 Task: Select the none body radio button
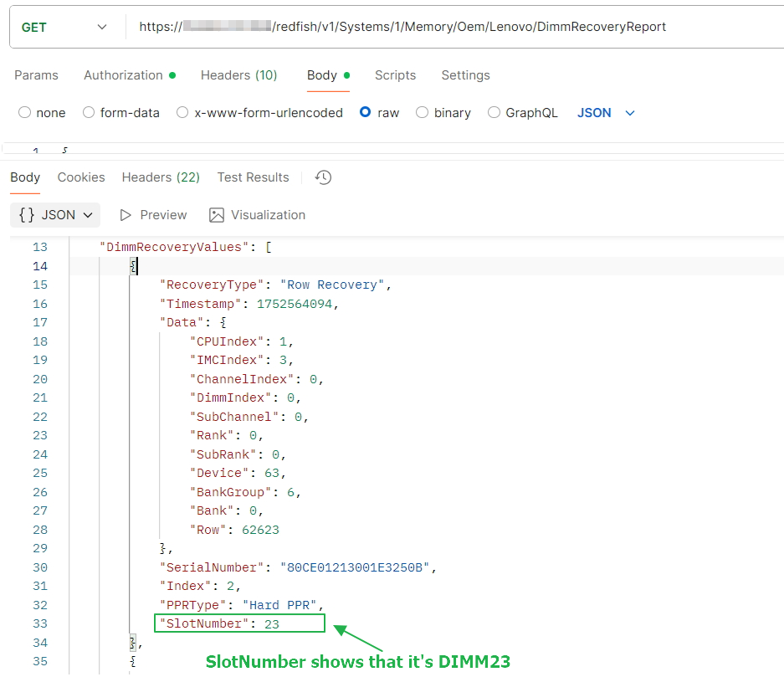(x=24, y=113)
